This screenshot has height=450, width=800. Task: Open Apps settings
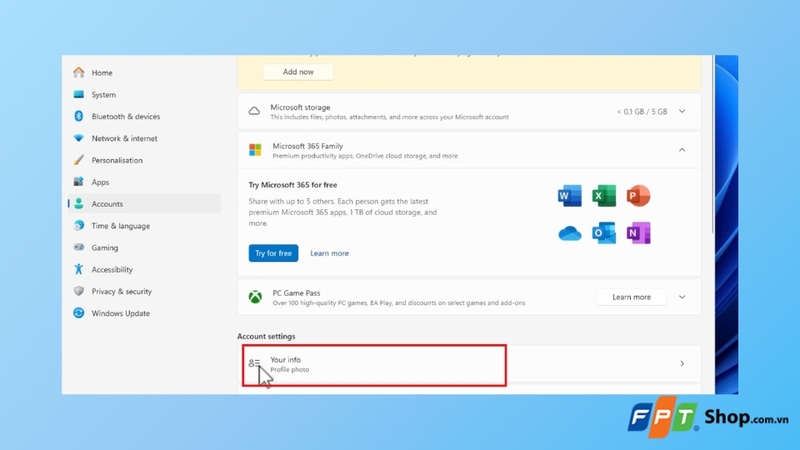(144, 182)
